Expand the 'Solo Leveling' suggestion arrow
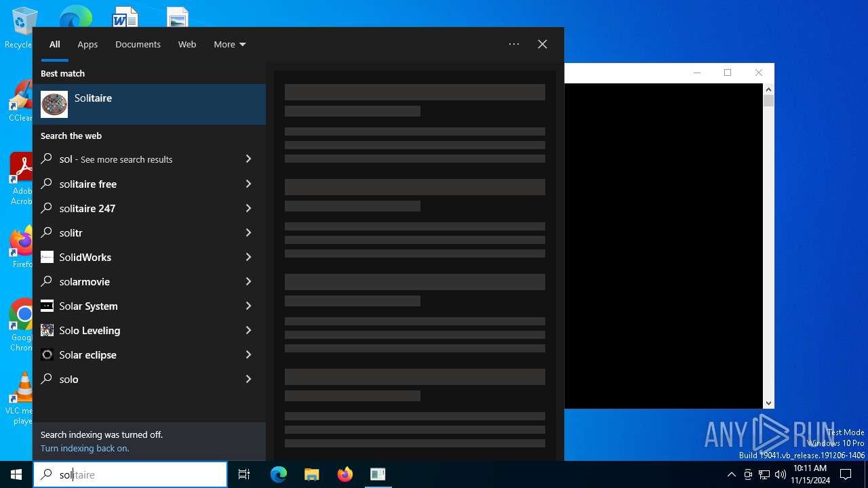Viewport: 868px width, 488px height. tap(248, 330)
